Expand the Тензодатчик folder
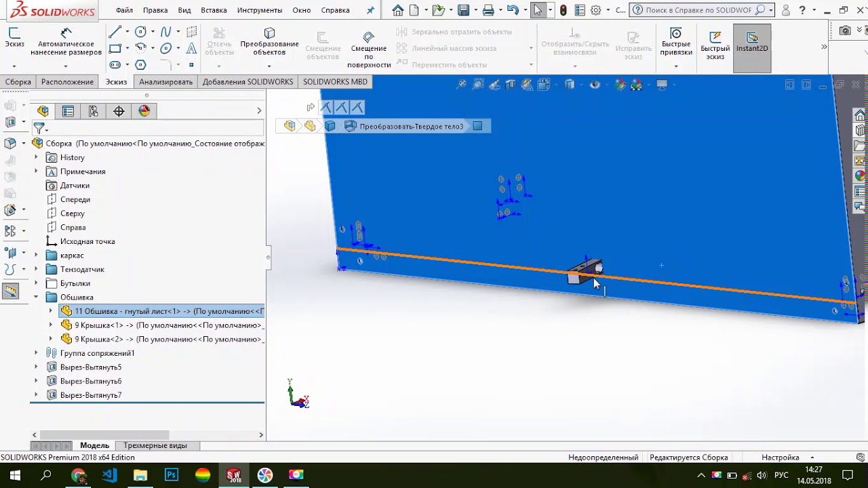This screenshot has width=868, height=488. [x=36, y=269]
